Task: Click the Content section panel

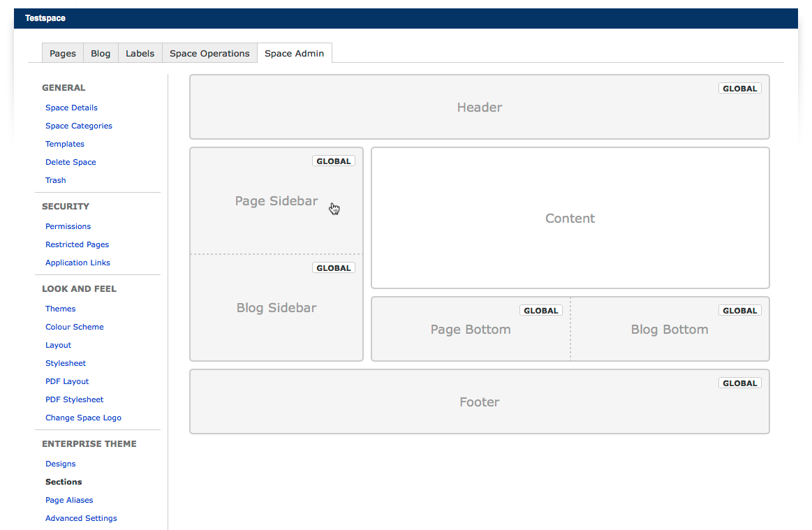Action: tap(570, 218)
